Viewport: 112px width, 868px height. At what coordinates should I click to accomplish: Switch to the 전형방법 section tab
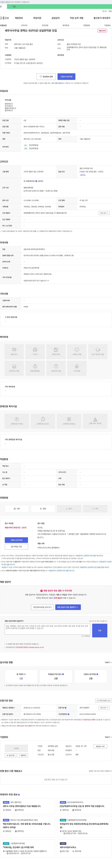click(86, 25)
